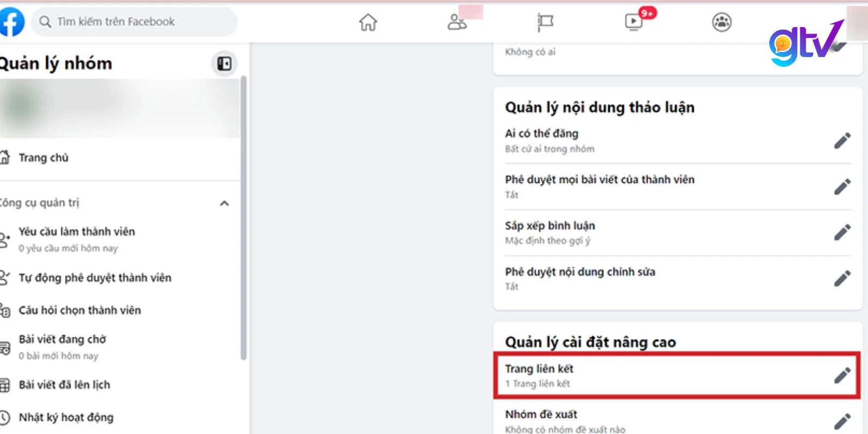
Task: Click the Phê duyệt nội dung chỉnh sửa label
Action: tap(580, 272)
